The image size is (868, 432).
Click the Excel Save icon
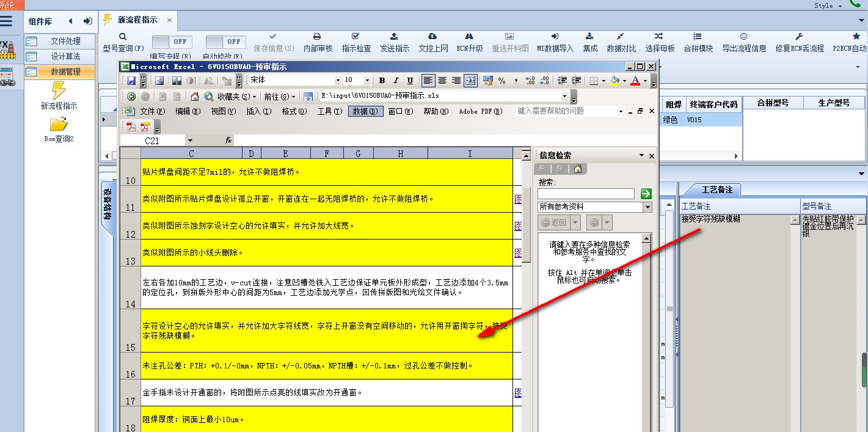pyautogui.click(x=131, y=80)
